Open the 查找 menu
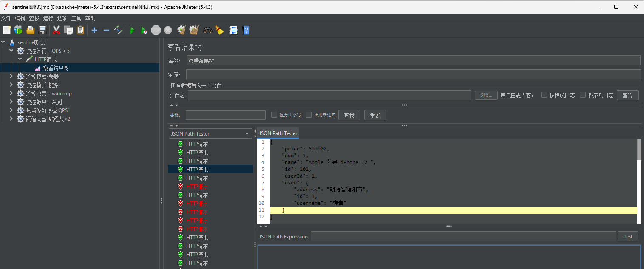This screenshot has width=644, height=269. [x=34, y=18]
